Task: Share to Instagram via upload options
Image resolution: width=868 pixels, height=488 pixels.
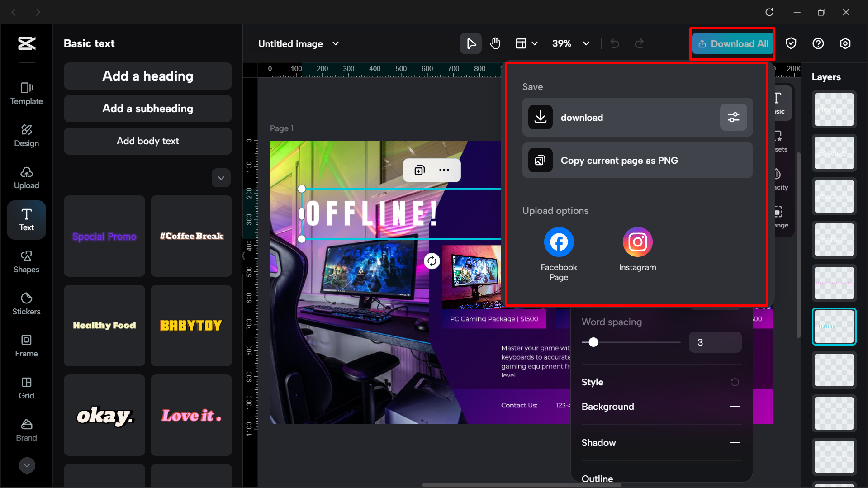Action: tap(637, 242)
